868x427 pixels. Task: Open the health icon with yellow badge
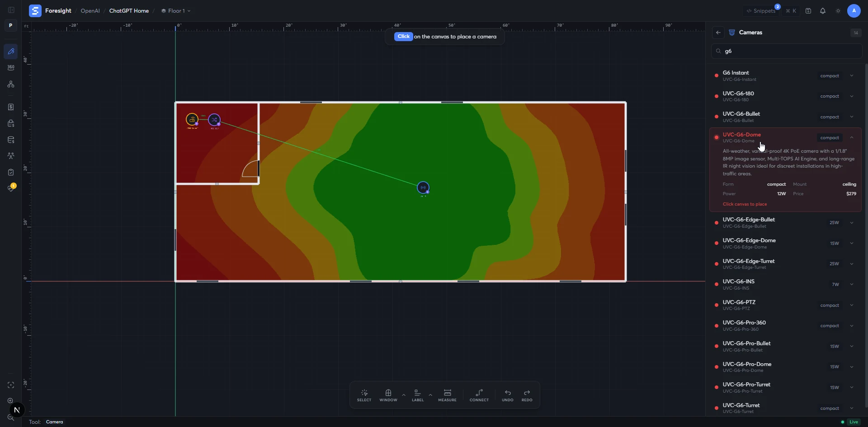click(x=11, y=188)
